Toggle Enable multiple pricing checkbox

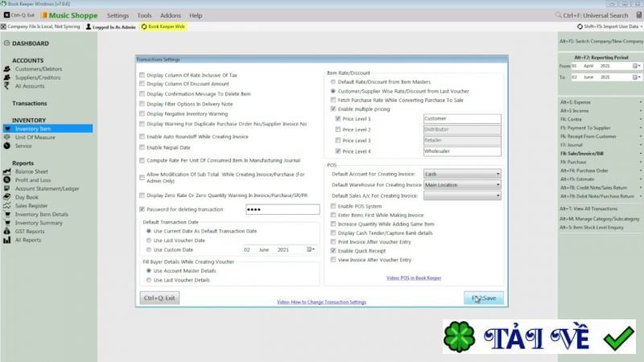(x=333, y=109)
